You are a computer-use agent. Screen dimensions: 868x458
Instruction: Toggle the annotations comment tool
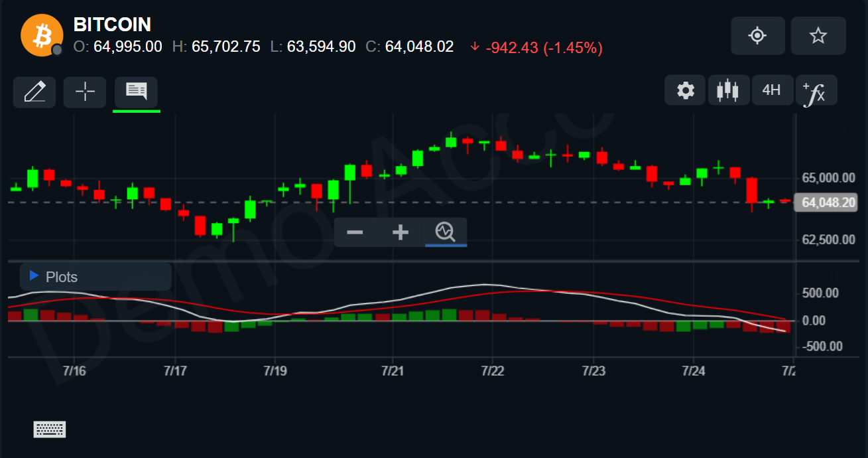[136, 92]
